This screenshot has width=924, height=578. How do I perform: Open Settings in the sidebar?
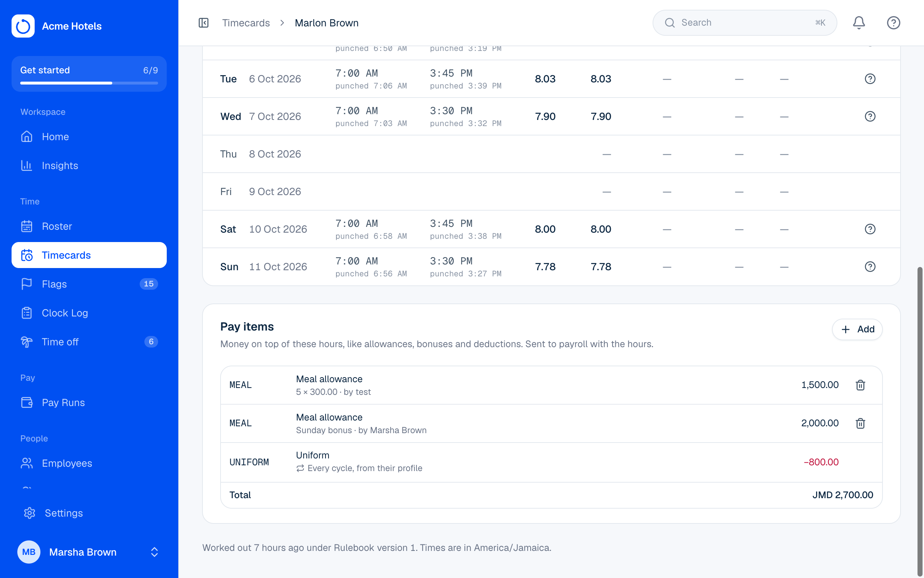coord(89,513)
